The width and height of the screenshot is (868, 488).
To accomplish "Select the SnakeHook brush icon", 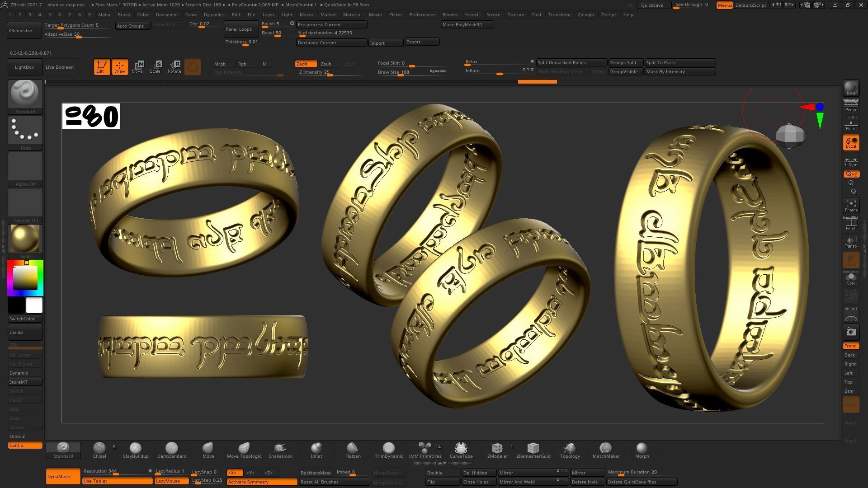I will (280, 450).
